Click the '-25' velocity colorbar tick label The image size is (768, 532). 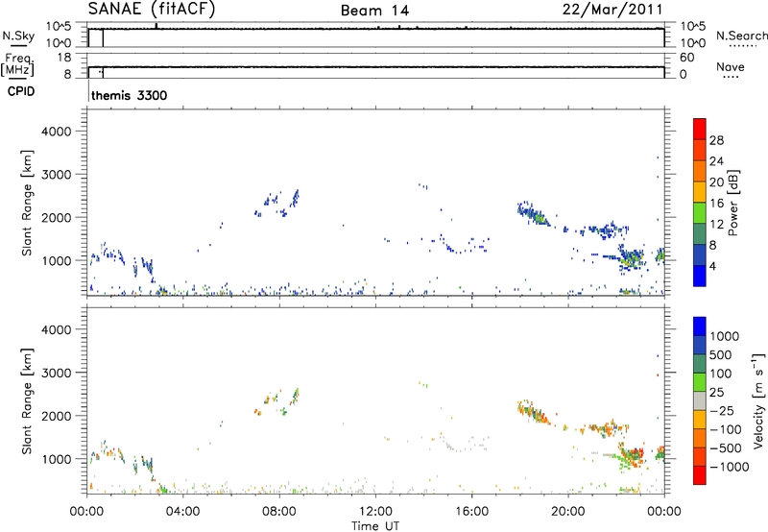point(721,410)
